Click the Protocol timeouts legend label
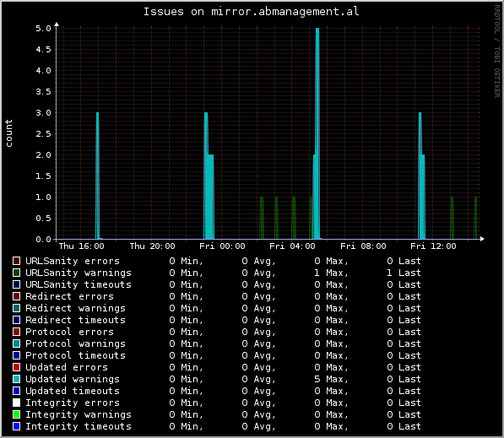This screenshot has width=504, height=438. 75,355
